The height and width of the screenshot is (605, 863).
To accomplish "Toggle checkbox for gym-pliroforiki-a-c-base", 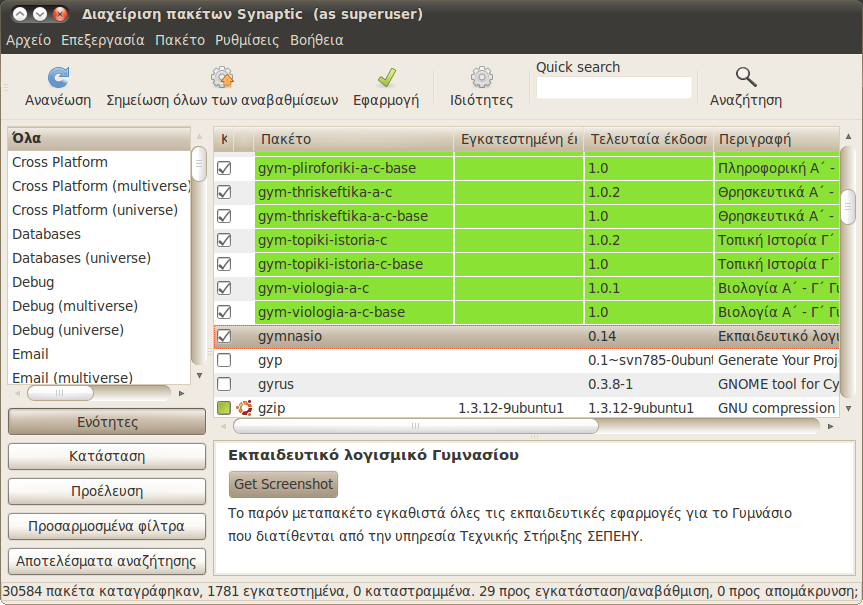I will pyautogui.click(x=224, y=168).
